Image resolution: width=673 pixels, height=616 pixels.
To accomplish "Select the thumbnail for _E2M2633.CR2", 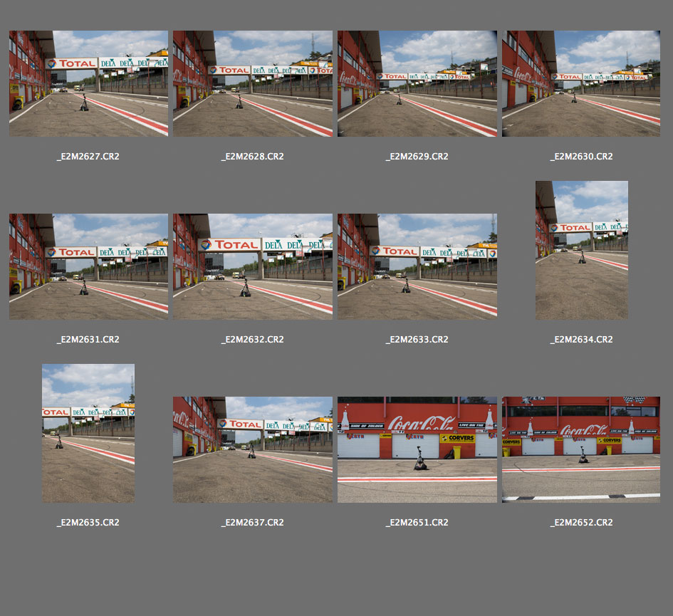I will pyautogui.click(x=417, y=266).
